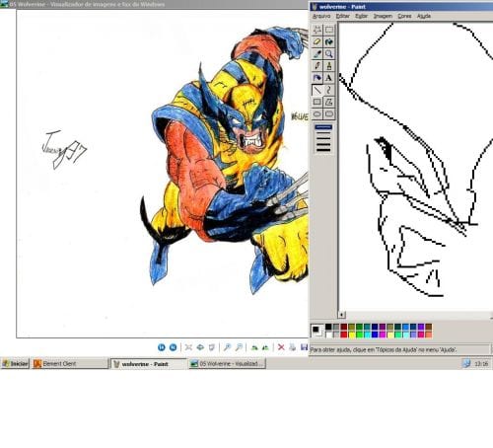The height and width of the screenshot is (448, 493).
Task: Pick the dark red color swatch
Action: [344, 327]
